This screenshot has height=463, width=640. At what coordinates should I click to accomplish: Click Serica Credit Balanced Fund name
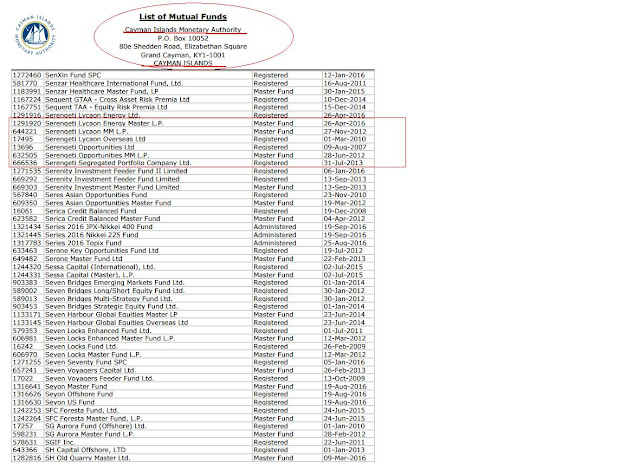click(x=91, y=211)
